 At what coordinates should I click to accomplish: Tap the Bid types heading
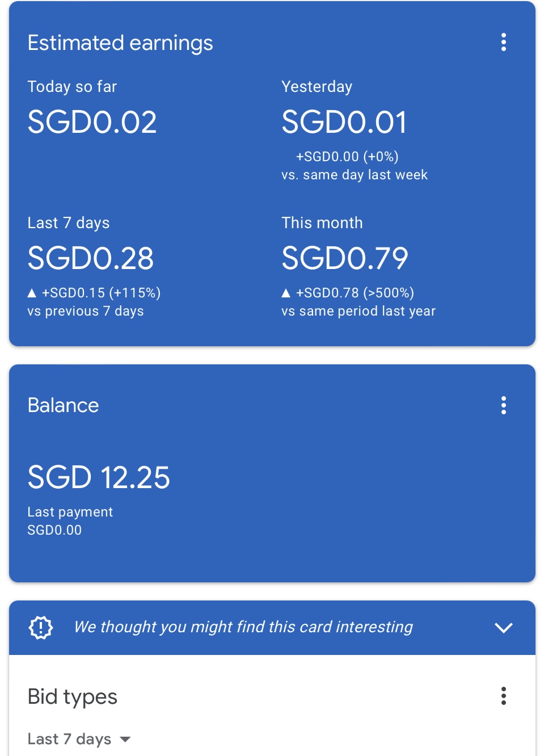pyautogui.click(x=73, y=696)
